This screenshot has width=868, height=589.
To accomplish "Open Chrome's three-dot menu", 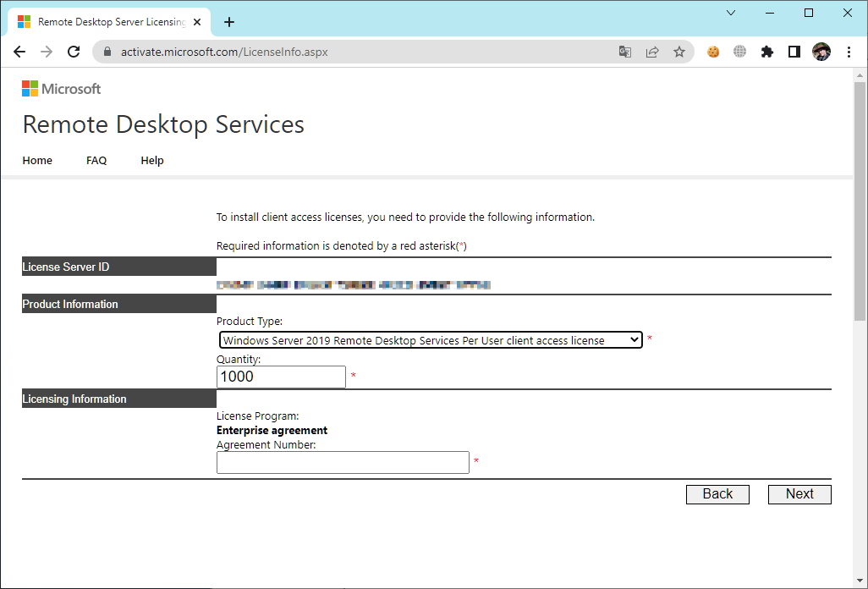I will tap(849, 52).
